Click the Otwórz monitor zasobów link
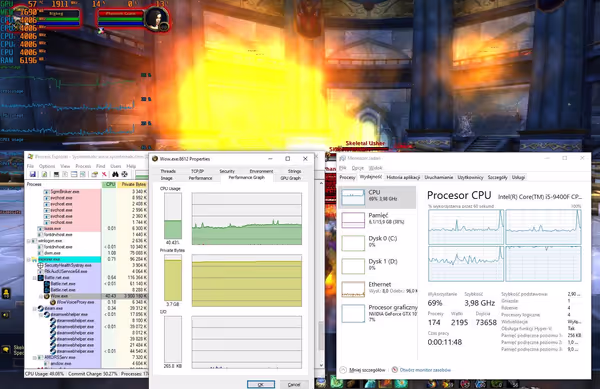This screenshot has width=600, height=389. [425, 370]
